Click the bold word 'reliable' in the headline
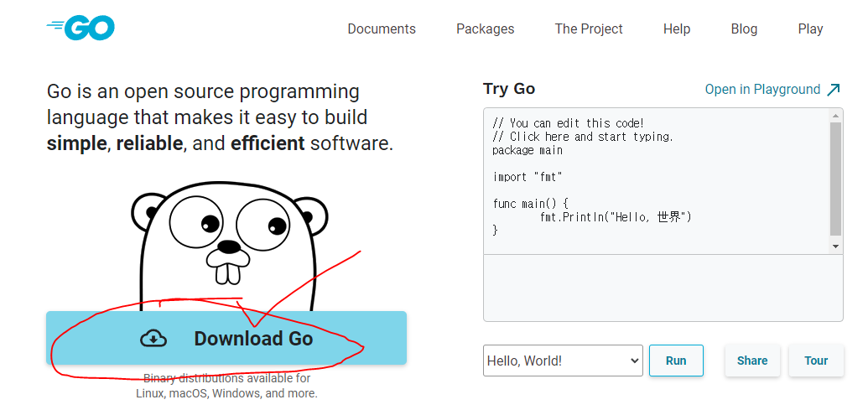 pos(149,143)
